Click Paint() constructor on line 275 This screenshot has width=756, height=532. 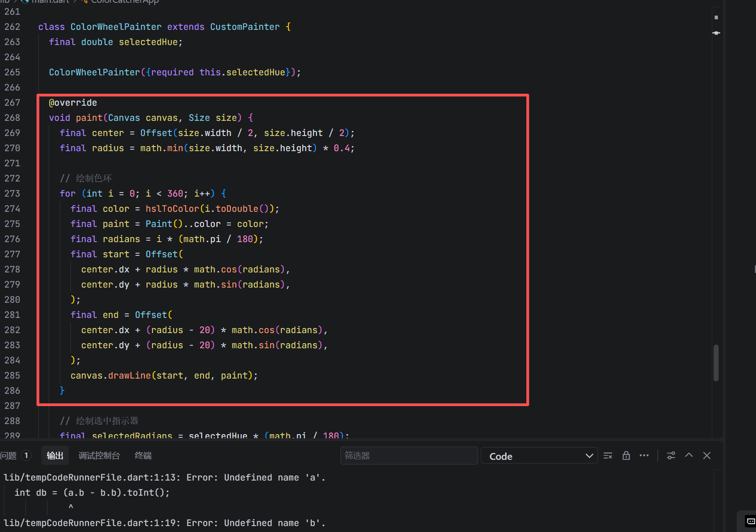(x=164, y=224)
